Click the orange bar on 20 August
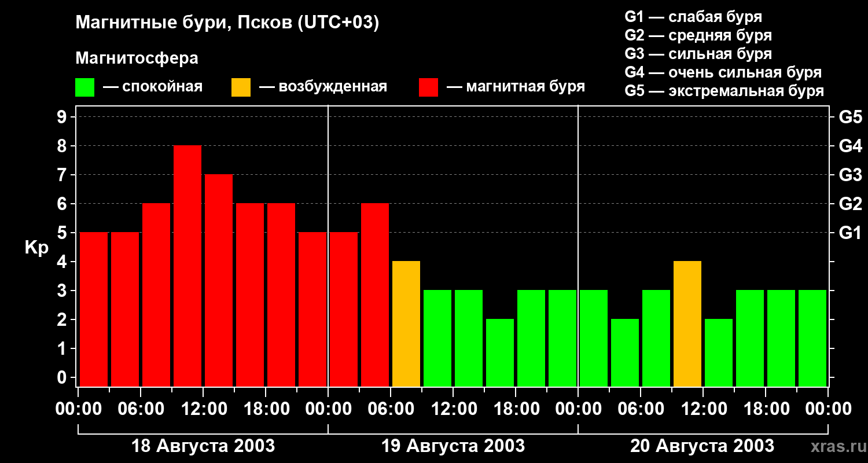Screen dimensions: 868x463 687,324
